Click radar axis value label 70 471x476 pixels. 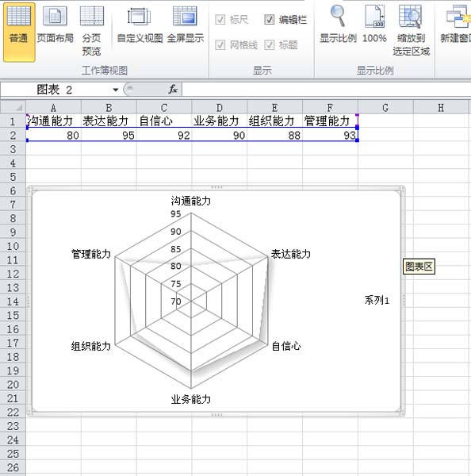point(176,301)
